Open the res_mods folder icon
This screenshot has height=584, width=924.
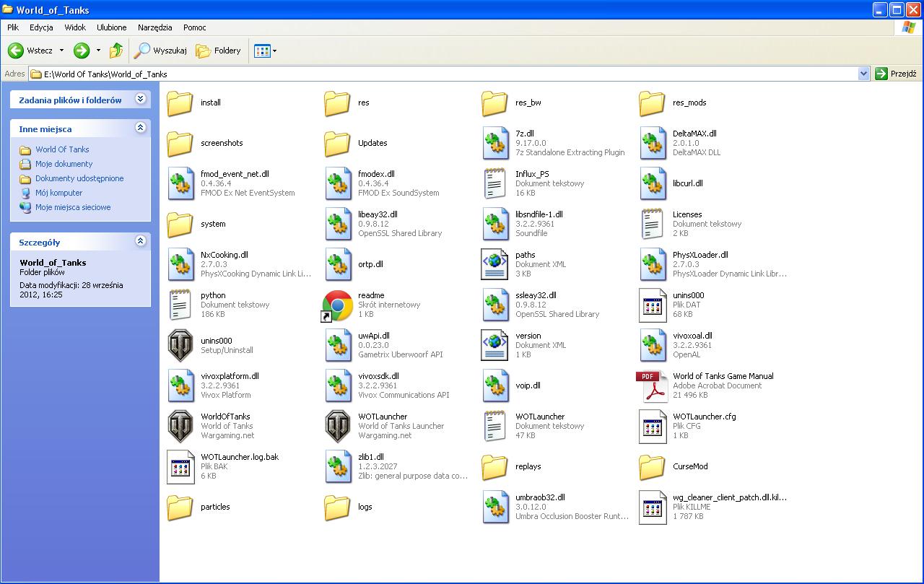pyautogui.click(x=652, y=103)
